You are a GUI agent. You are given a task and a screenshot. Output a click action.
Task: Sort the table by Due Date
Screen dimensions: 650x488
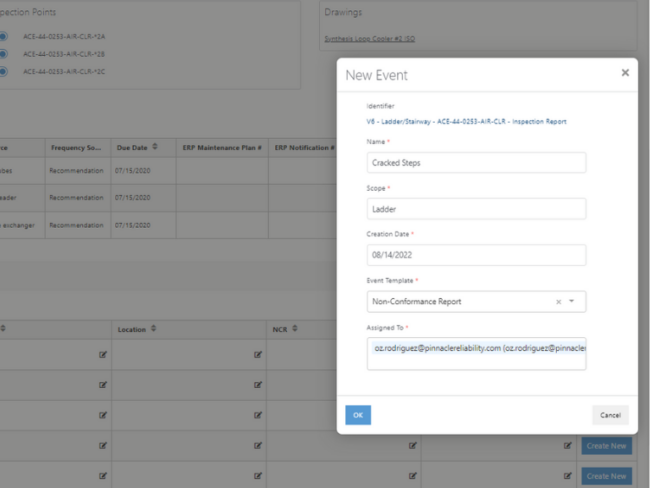tap(154, 148)
